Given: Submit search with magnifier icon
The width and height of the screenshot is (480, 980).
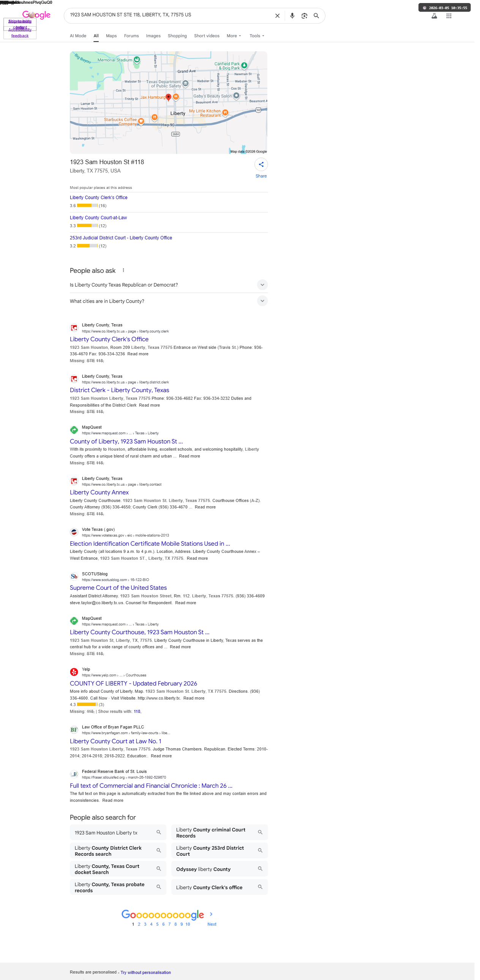Looking at the screenshot, I should 316,16.
